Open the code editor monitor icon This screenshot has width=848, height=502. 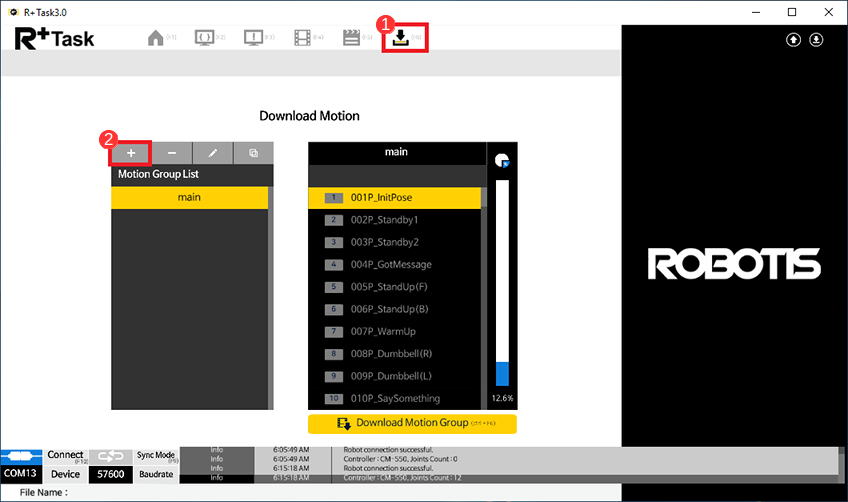pyautogui.click(x=204, y=38)
